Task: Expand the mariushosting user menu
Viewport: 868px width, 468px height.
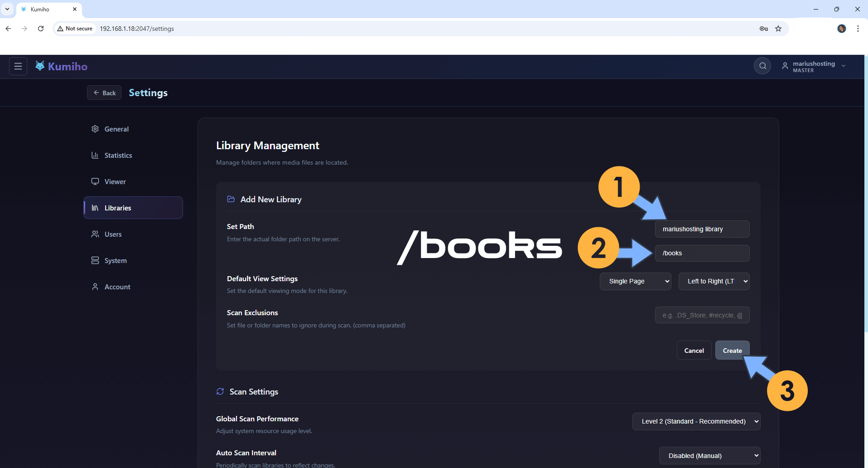Action: click(814, 66)
